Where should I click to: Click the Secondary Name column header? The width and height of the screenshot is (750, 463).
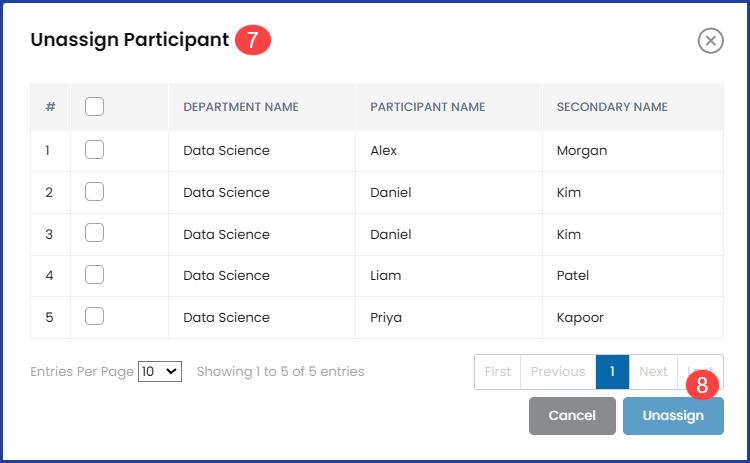pos(612,107)
